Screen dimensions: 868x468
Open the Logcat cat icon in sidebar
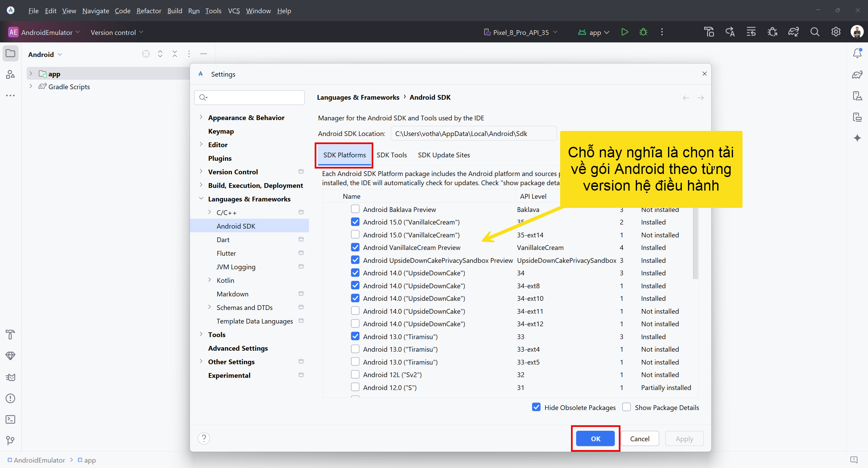pos(11,377)
